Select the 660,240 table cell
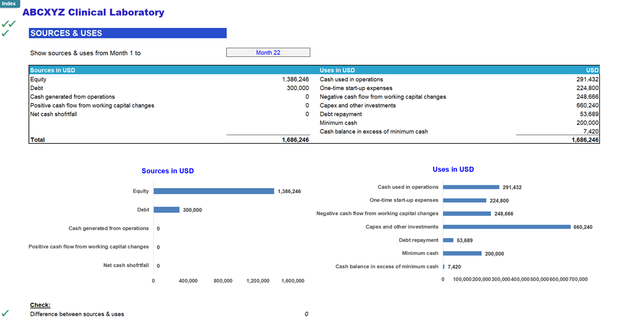This screenshot has height=322, width=644. point(588,105)
